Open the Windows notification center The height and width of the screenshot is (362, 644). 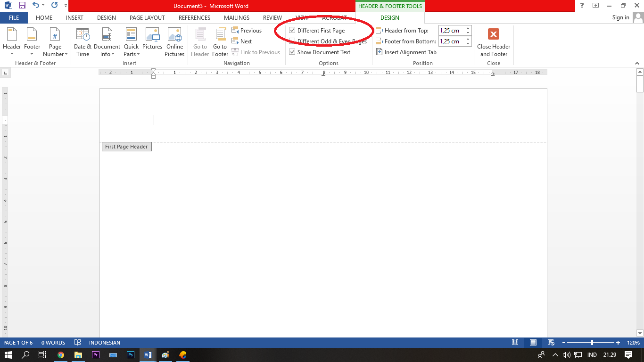pos(628,355)
